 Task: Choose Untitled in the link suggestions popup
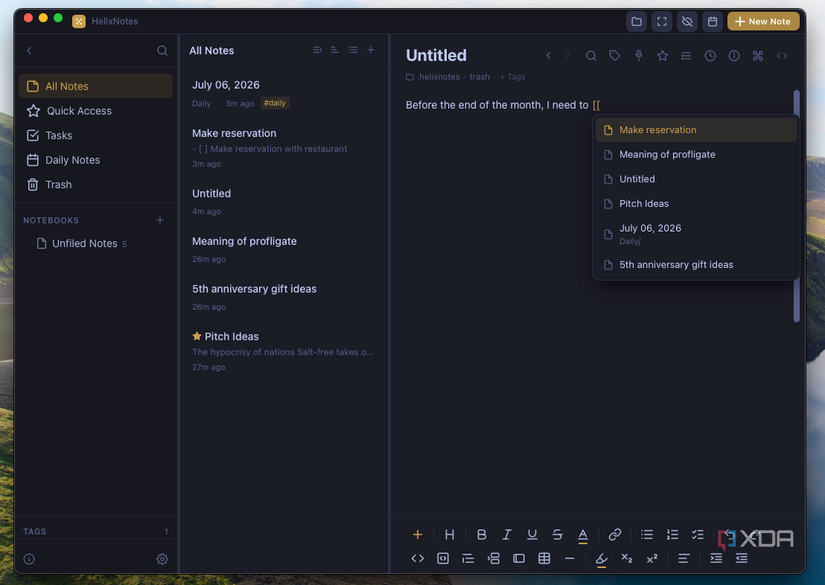(x=696, y=179)
